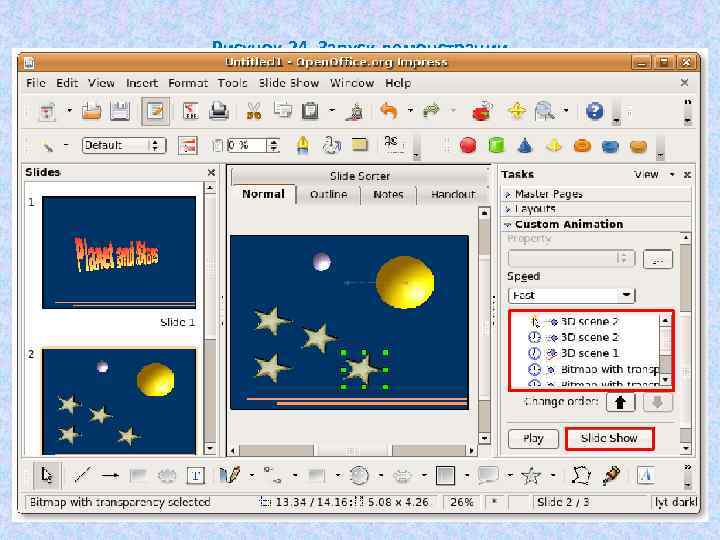This screenshot has height=540, width=720.
Task: Click the Play button
Action: [x=533, y=439]
